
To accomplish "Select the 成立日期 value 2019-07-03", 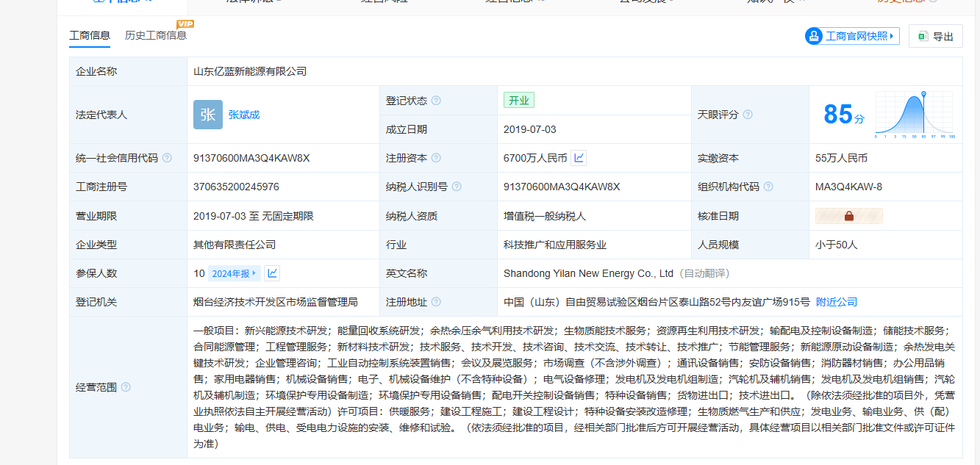I will (530, 129).
